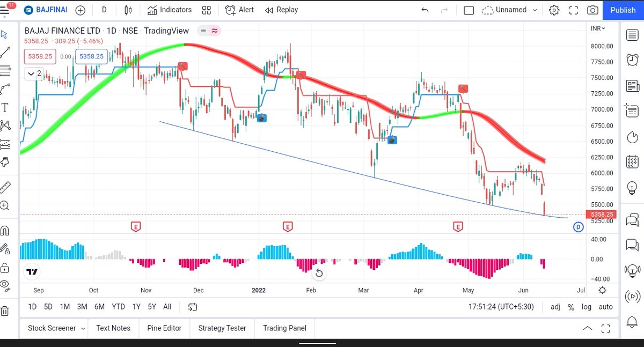Screen dimensions: 644x347
Task: Select the trend line tool
Action: pos(5,53)
